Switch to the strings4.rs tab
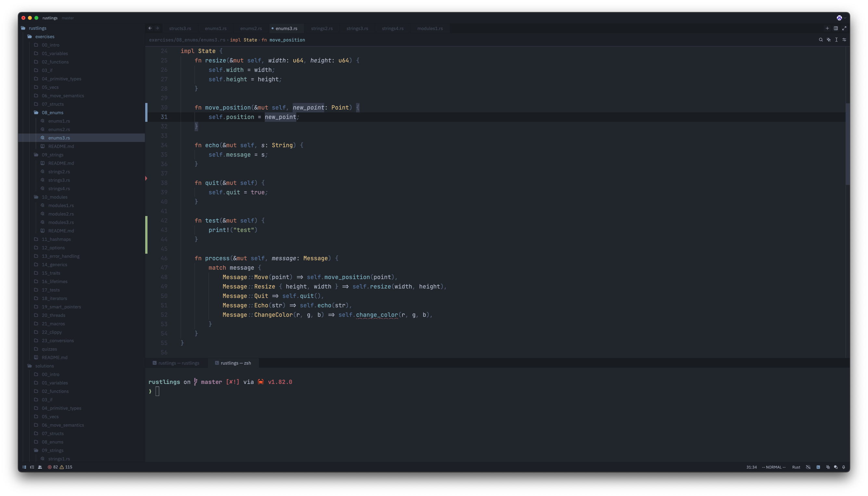The height and width of the screenshot is (496, 868). [392, 28]
